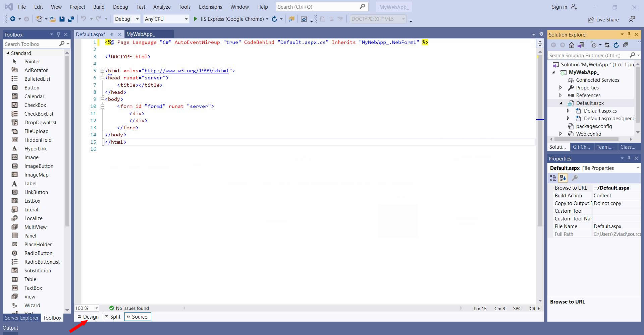Click the Save All toolbar icon
Viewport: 644px width, 335px height.
coord(71,19)
